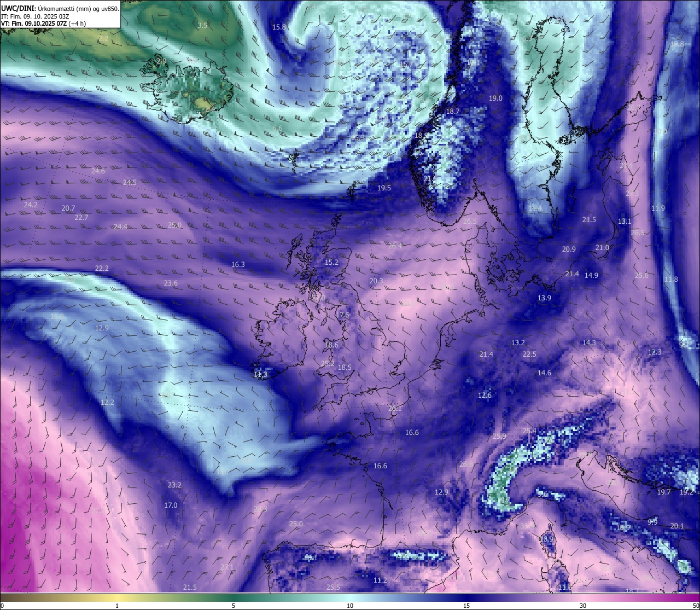Viewport: 700px width, 610px height.
Task: Click the 23.6 value label
Action: click(171, 283)
